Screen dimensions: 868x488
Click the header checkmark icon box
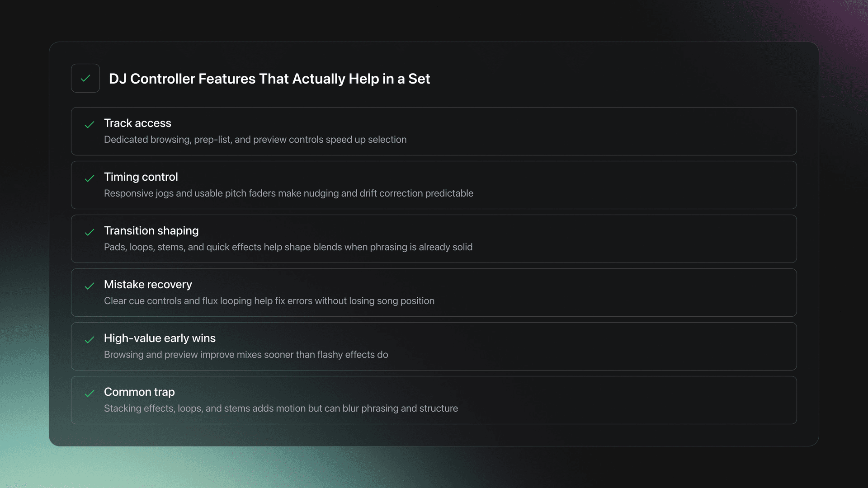[x=85, y=78]
